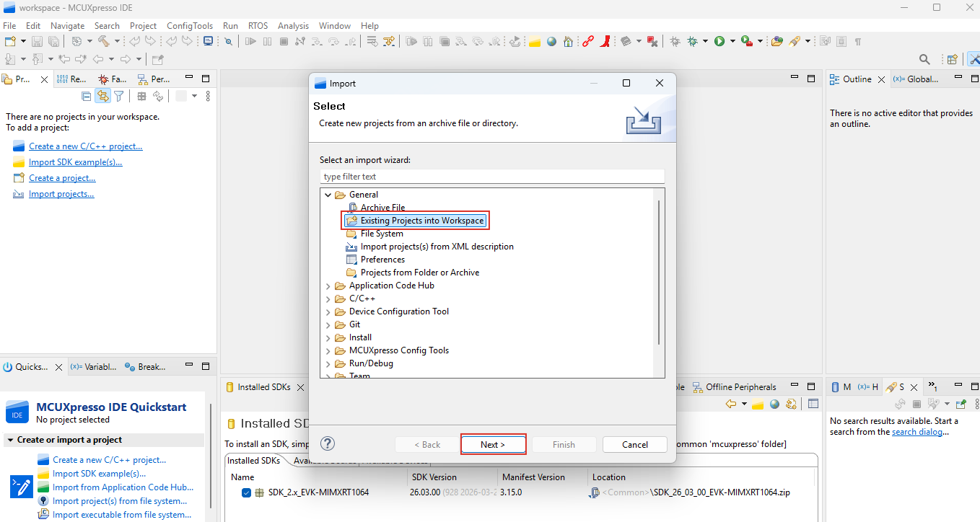Viewport: 980px width, 522px height.
Task: Open the ConfigTools menu
Action: [190, 25]
